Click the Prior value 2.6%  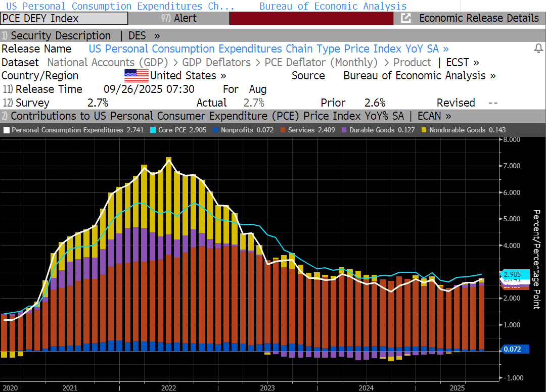click(375, 103)
